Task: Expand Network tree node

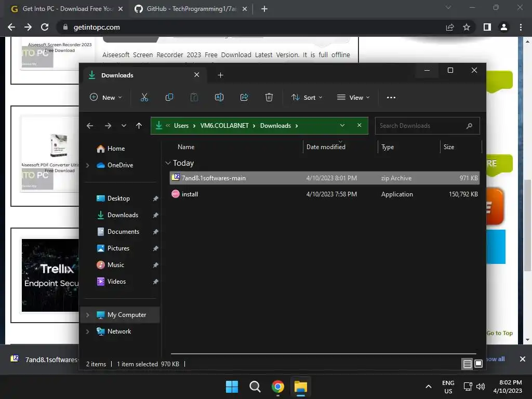Action: pos(87,331)
